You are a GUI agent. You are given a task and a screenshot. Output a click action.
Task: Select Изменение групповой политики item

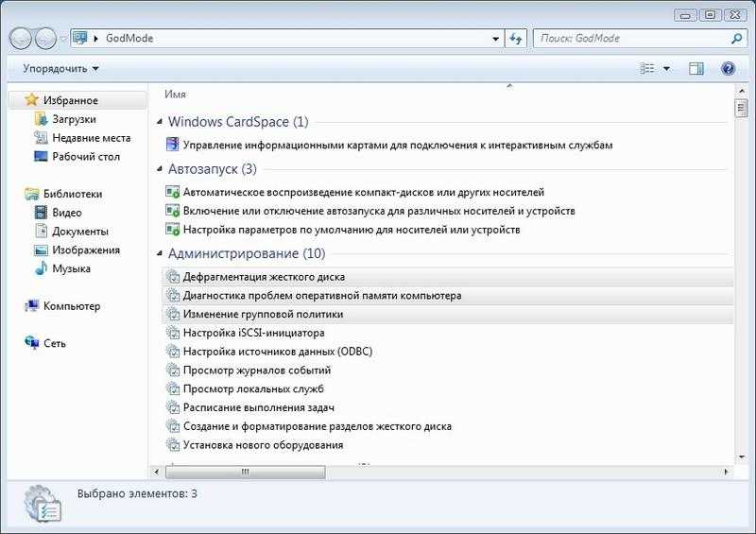(x=448, y=314)
